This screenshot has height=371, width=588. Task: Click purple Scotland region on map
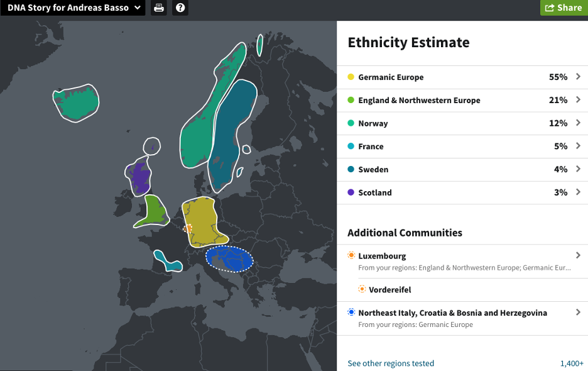(139, 177)
